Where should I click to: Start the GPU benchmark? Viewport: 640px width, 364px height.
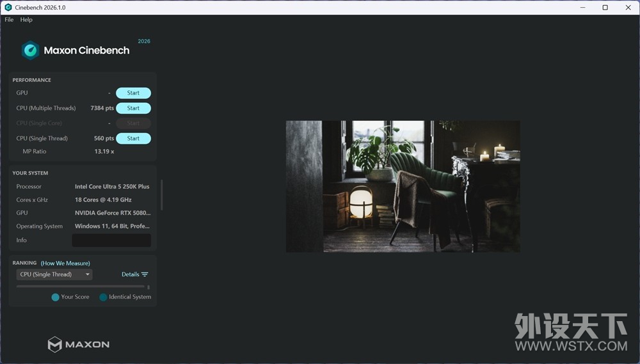pyautogui.click(x=133, y=93)
